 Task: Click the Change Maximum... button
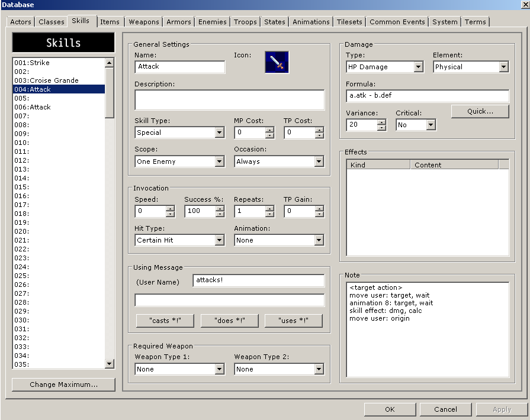point(63,385)
